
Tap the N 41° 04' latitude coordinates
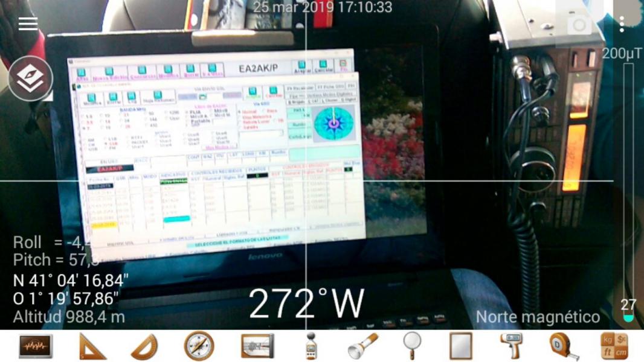pos(71,281)
